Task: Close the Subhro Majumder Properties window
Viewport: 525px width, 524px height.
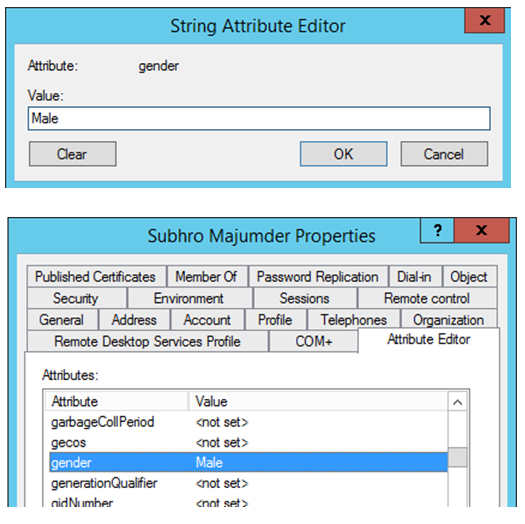Action: coord(481,231)
